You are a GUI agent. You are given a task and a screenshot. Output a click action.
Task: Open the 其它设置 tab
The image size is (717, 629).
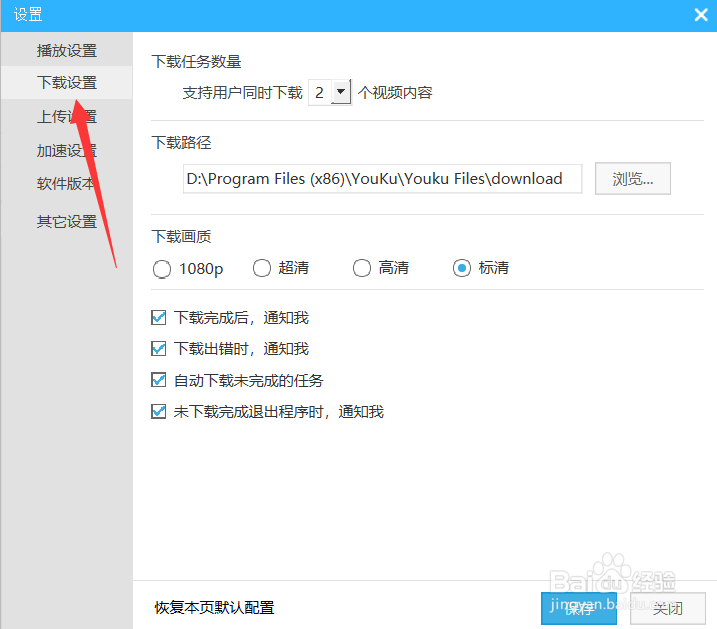pyautogui.click(x=67, y=222)
